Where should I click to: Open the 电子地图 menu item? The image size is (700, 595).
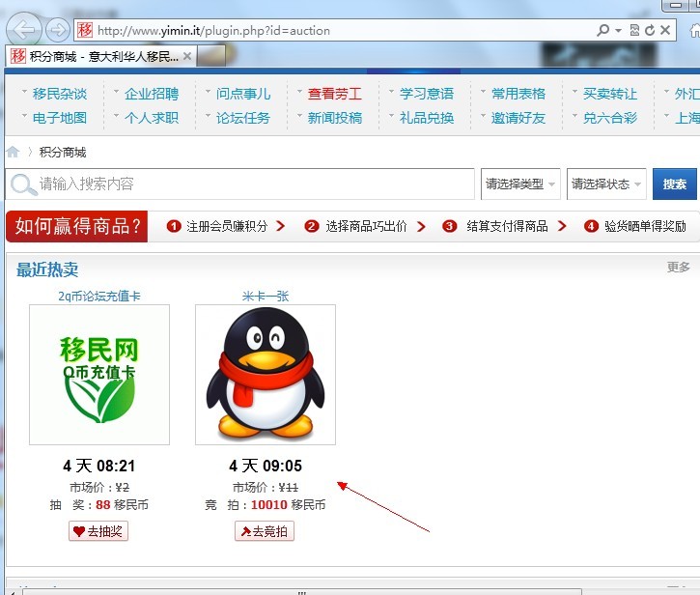(x=60, y=118)
